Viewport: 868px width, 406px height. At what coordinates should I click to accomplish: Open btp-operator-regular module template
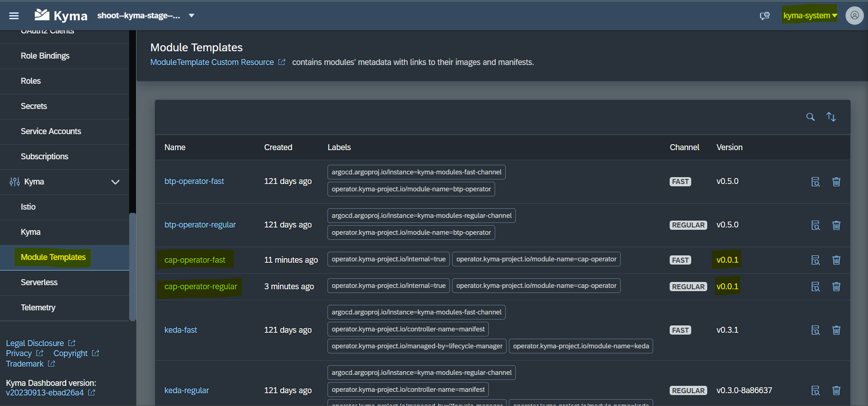click(200, 225)
